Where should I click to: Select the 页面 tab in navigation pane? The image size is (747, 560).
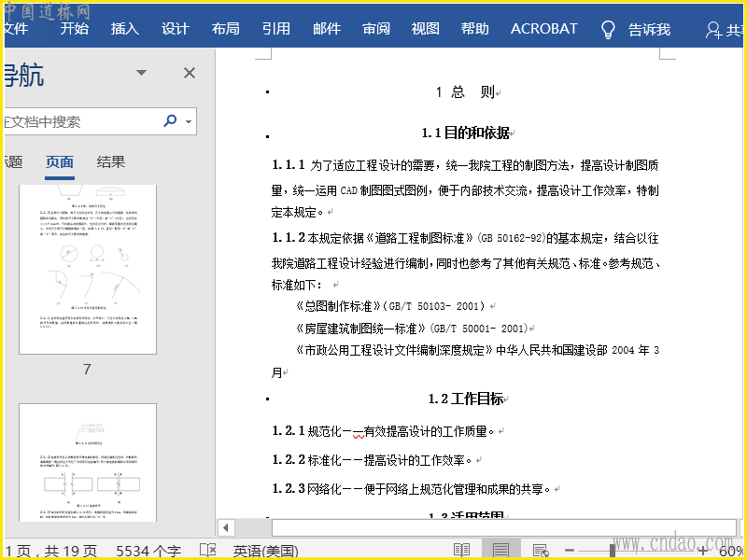pos(60,162)
